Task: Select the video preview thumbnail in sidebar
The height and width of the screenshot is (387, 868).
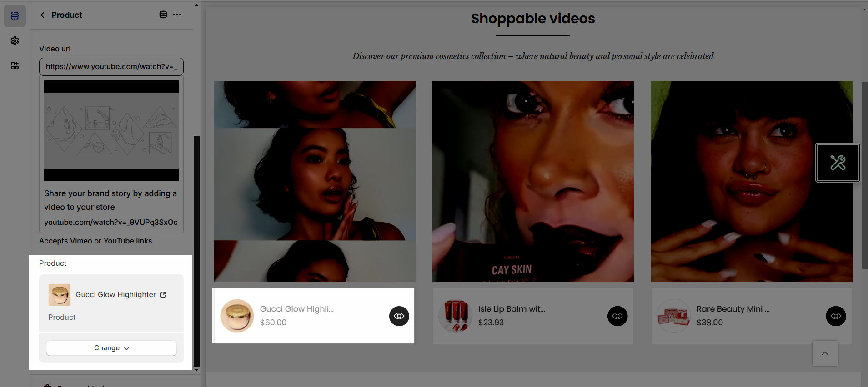Action: (x=111, y=131)
